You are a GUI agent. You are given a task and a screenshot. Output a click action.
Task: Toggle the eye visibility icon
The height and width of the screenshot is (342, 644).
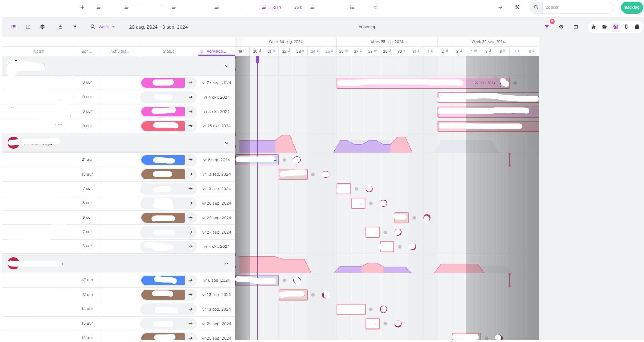(561, 27)
